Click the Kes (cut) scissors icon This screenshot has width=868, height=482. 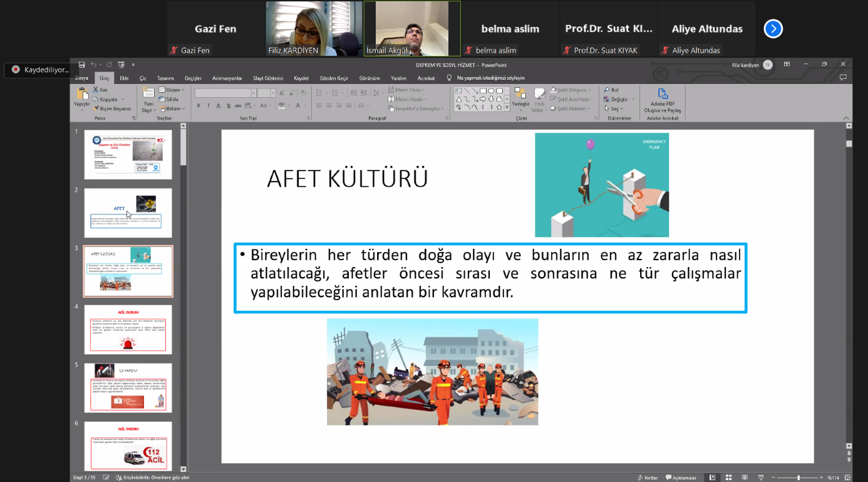(95, 90)
